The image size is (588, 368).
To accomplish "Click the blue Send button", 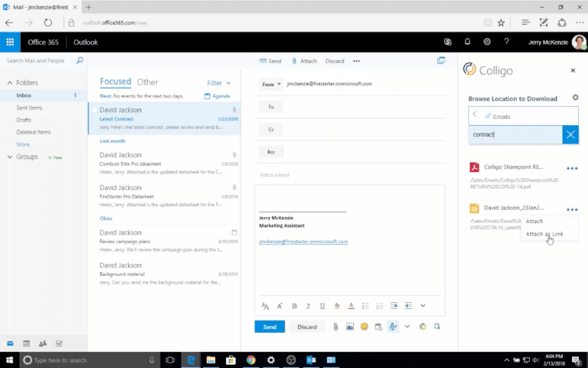I will coord(270,327).
